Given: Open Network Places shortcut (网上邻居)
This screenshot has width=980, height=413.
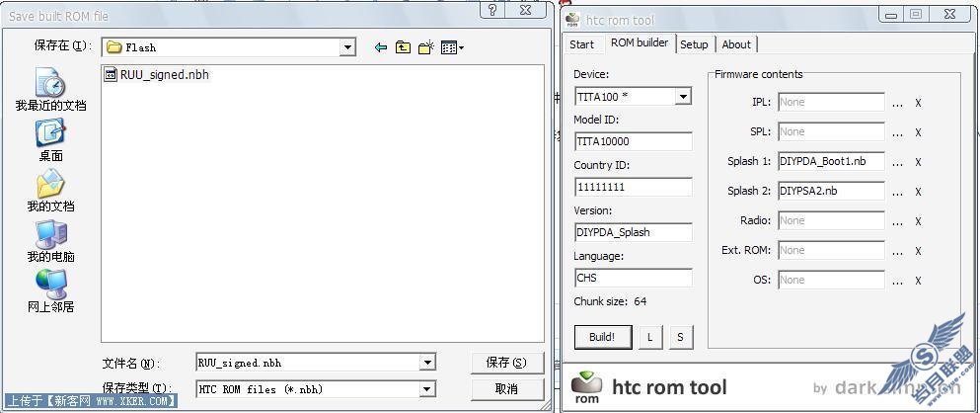Looking at the screenshot, I should 51,291.
